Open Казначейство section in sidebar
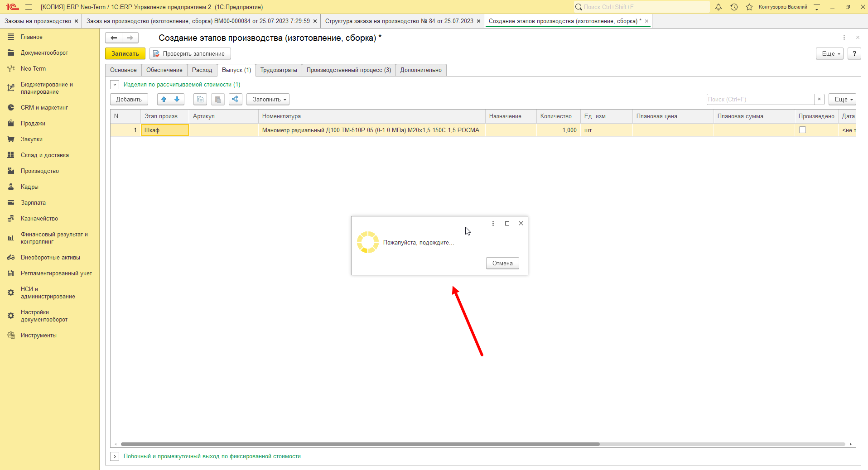 click(39, 218)
